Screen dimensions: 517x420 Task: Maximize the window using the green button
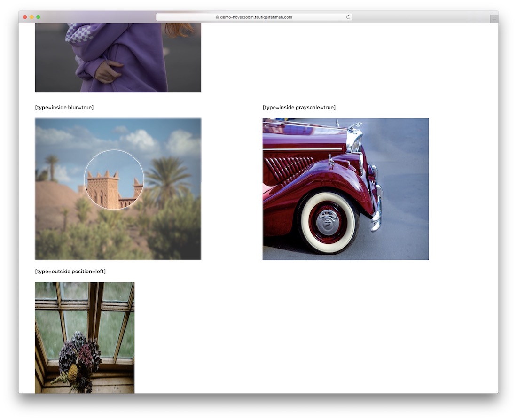38,17
